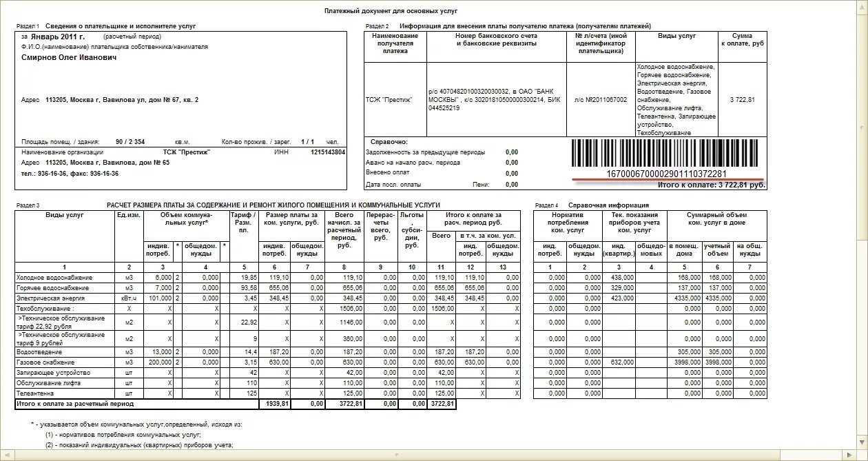Click the 'Пени:' label
Viewport: 868px width, 461px height.
pos(481,185)
